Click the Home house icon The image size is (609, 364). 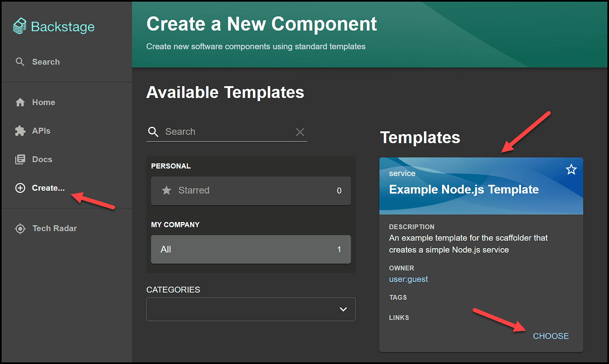20,102
